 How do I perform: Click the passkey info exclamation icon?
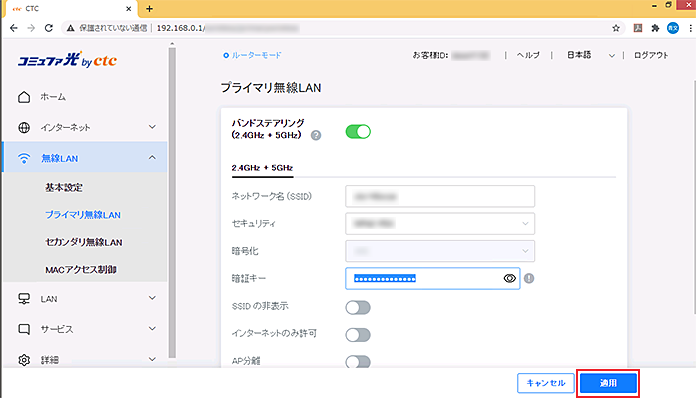coord(529,278)
